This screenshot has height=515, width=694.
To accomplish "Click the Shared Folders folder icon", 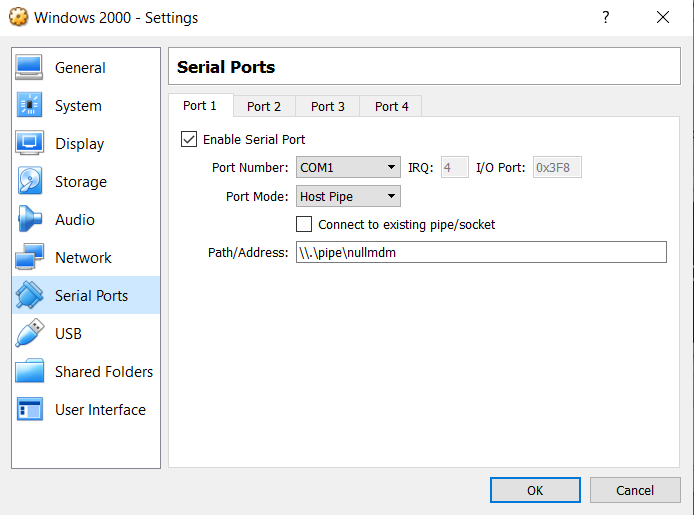I will click(x=29, y=371).
